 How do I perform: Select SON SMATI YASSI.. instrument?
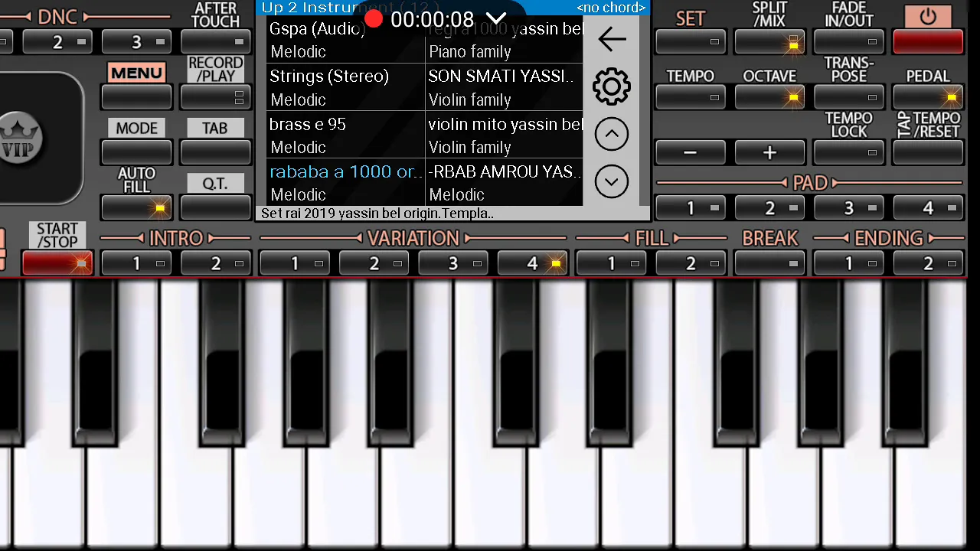pyautogui.click(x=505, y=87)
